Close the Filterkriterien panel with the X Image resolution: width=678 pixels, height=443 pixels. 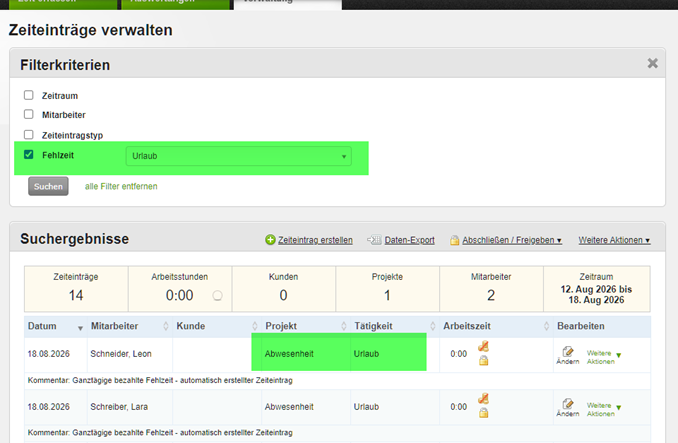tap(652, 64)
